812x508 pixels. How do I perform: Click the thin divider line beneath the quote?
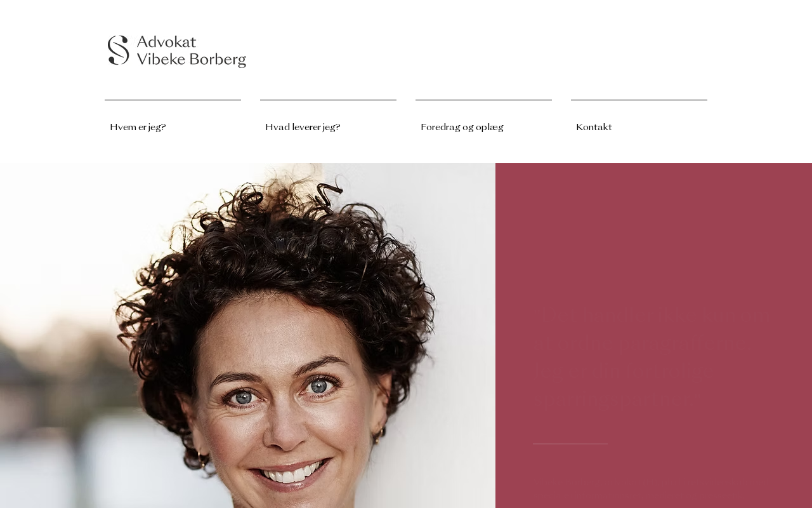click(570, 443)
